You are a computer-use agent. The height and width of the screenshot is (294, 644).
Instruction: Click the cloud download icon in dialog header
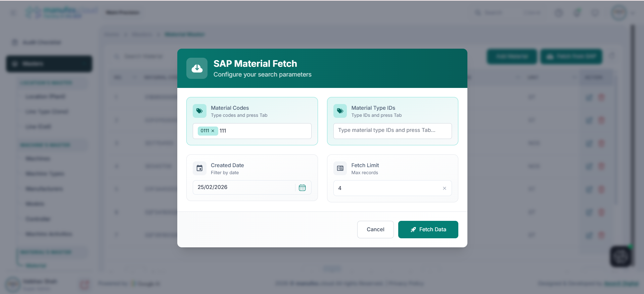[197, 68]
